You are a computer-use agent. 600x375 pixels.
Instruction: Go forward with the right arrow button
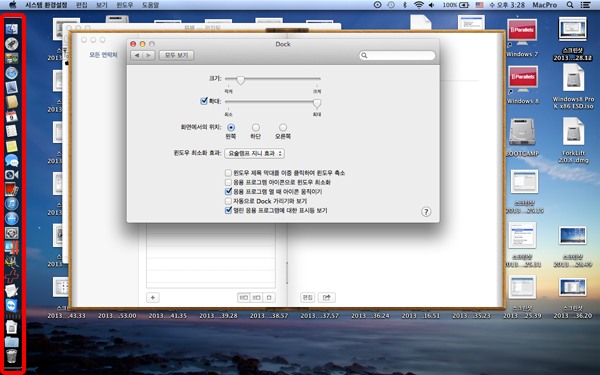149,55
